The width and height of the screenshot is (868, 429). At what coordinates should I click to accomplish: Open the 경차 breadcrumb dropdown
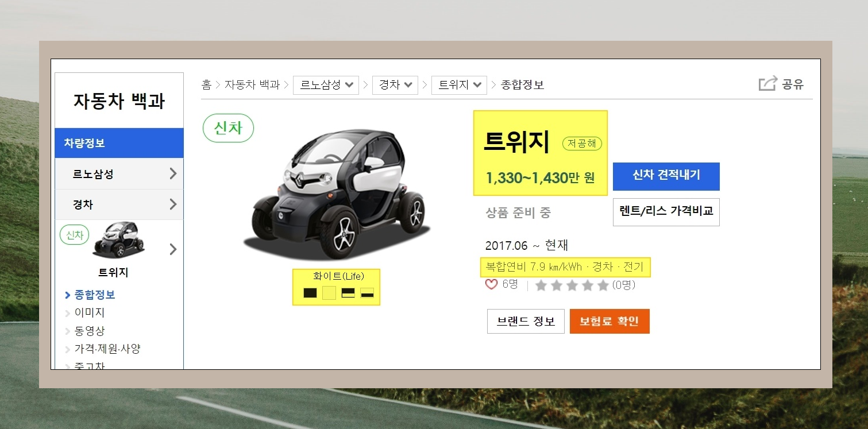tap(395, 85)
